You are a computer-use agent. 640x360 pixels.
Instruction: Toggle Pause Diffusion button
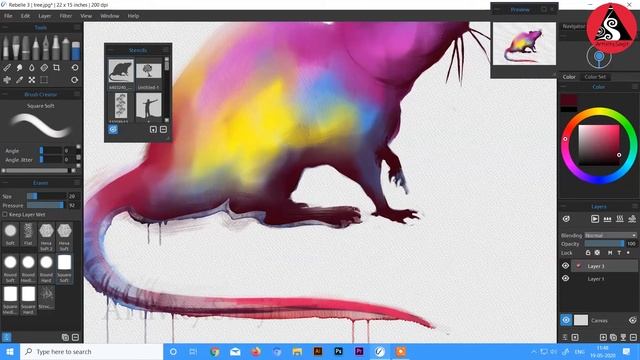[x=595, y=219]
